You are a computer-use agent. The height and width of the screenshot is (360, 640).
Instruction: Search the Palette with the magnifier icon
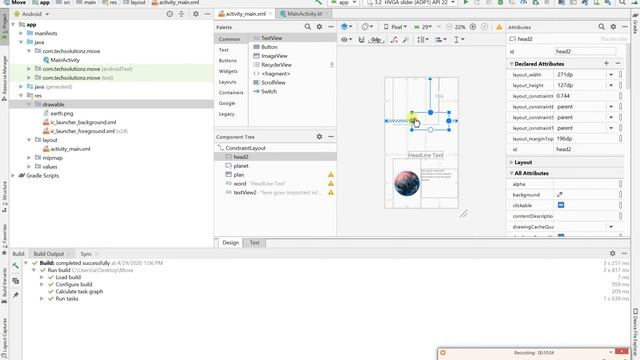coord(307,27)
